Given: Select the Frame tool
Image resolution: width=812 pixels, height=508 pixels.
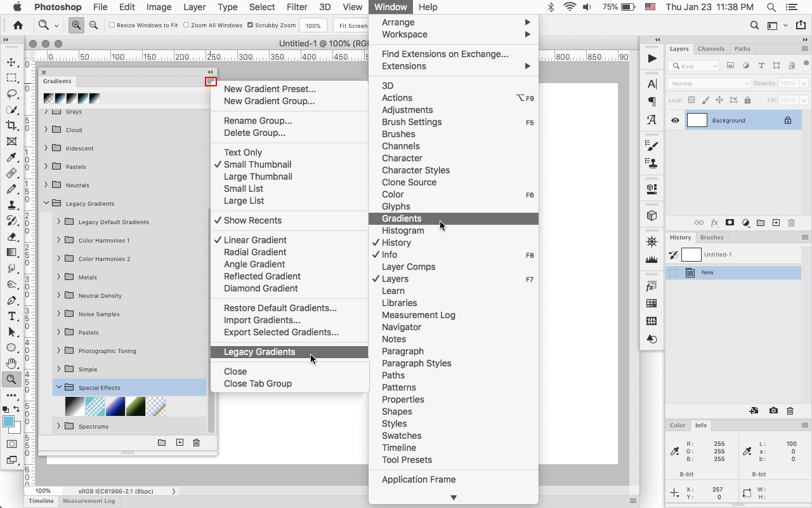Looking at the screenshot, I should click(x=11, y=142).
